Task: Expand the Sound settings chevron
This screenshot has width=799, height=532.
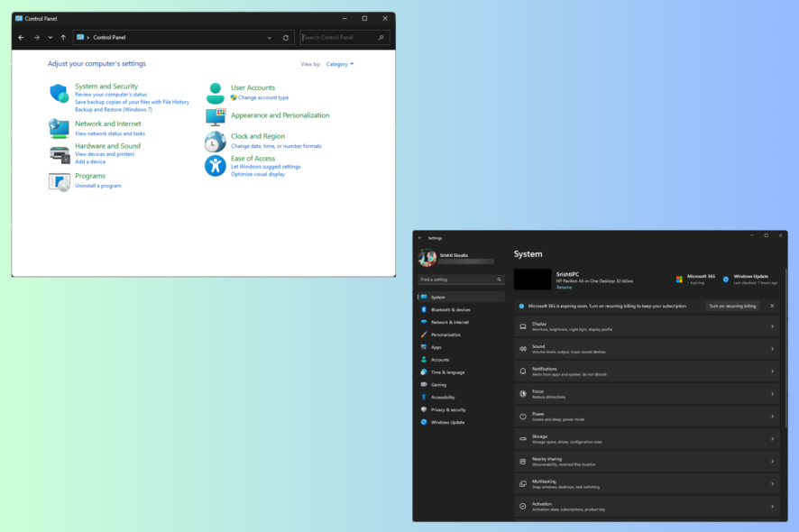Action: (773, 349)
